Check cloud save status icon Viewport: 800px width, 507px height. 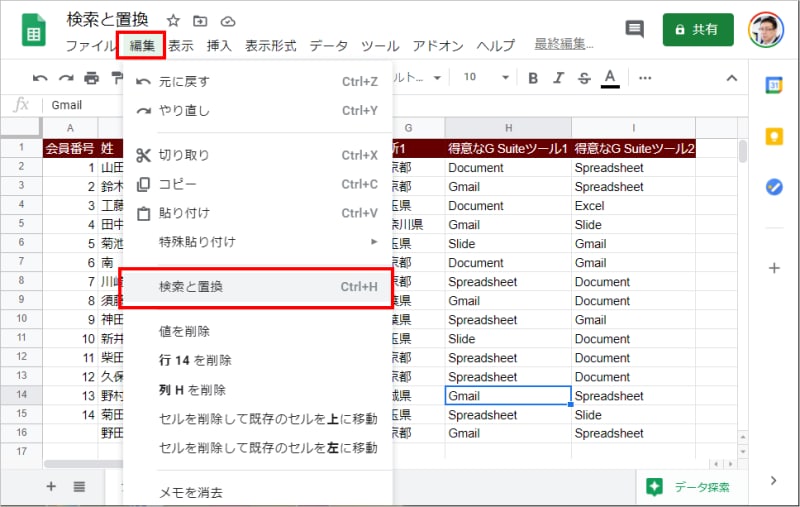point(228,21)
